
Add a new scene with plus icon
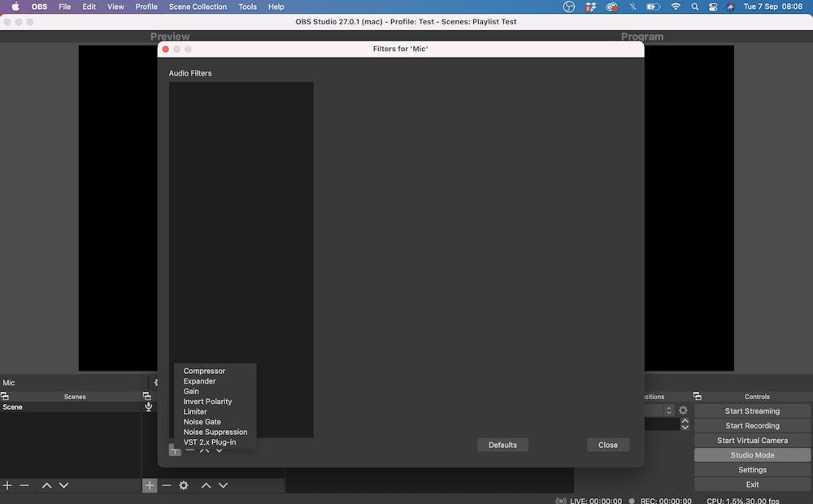(x=7, y=485)
